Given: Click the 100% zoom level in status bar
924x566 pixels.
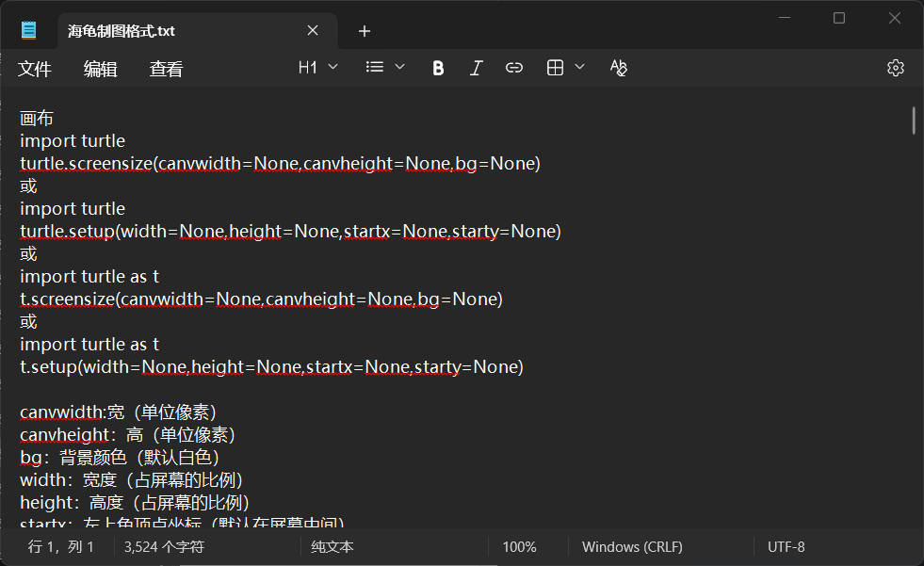Looking at the screenshot, I should [519, 547].
